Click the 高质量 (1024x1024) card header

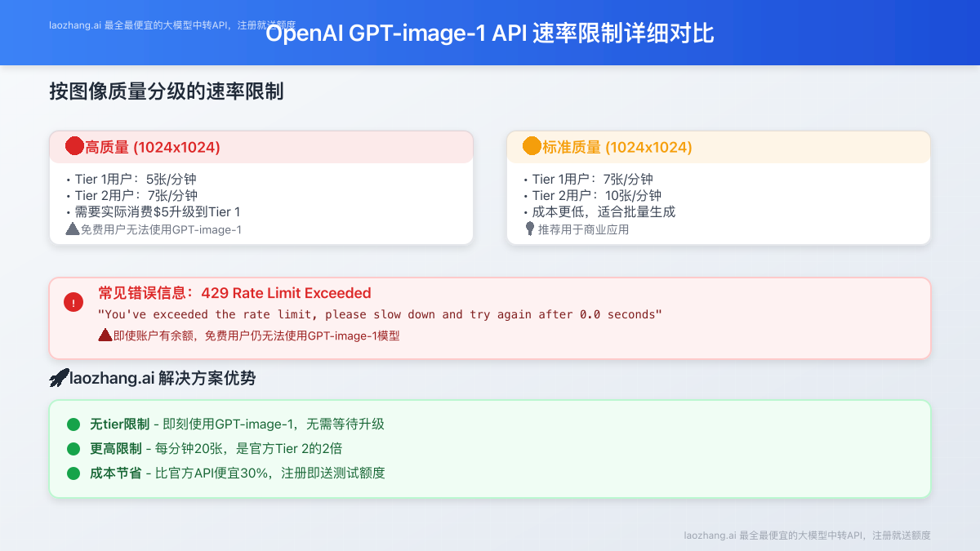click(x=261, y=147)
